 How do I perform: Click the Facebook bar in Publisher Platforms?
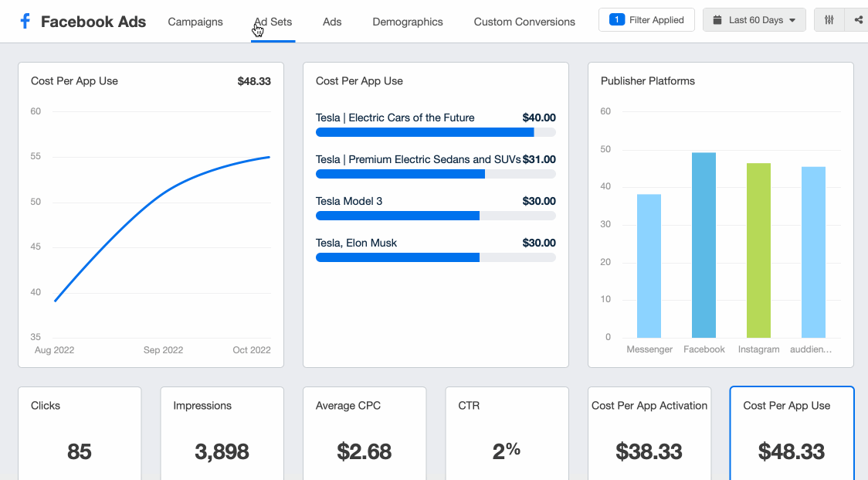click(x=704, y=245)
